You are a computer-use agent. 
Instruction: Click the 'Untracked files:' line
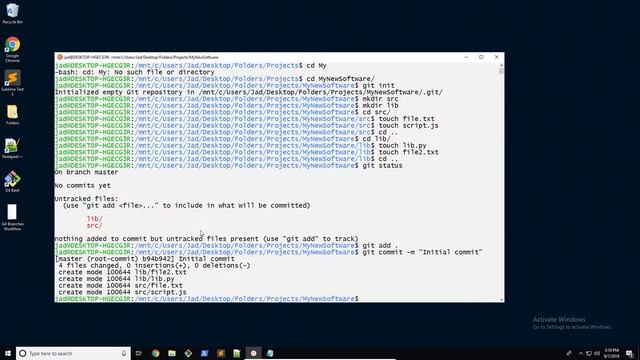coord(87,199)
